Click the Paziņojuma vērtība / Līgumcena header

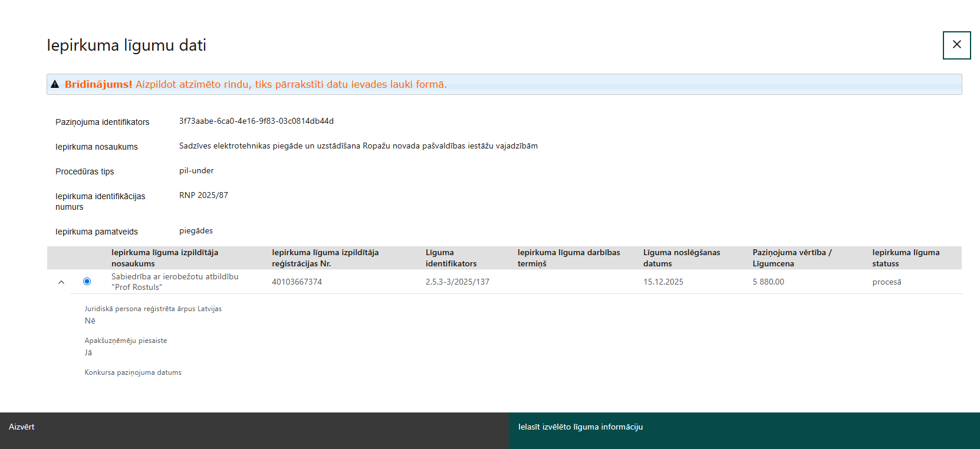(x=792, y=258)
